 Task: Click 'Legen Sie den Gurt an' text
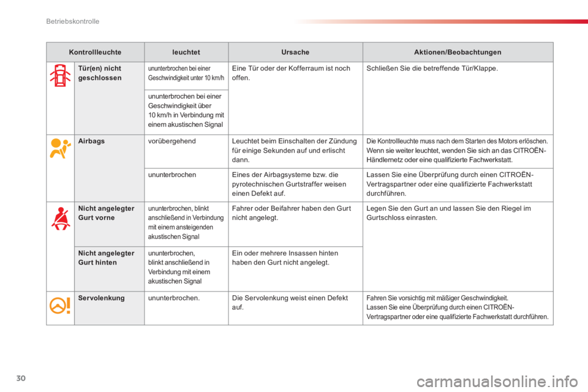pos(448,213)
